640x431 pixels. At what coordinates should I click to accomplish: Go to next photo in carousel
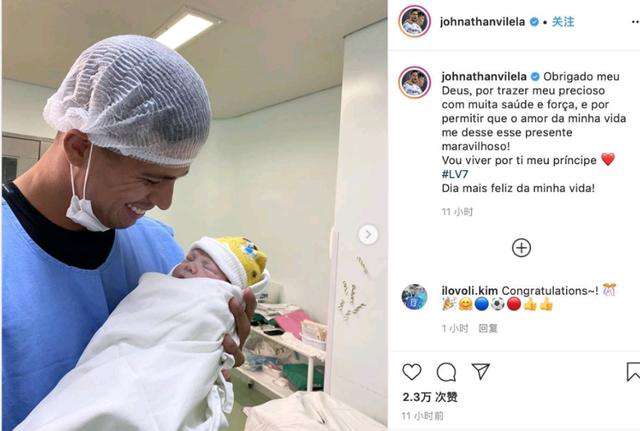point(368,235)
